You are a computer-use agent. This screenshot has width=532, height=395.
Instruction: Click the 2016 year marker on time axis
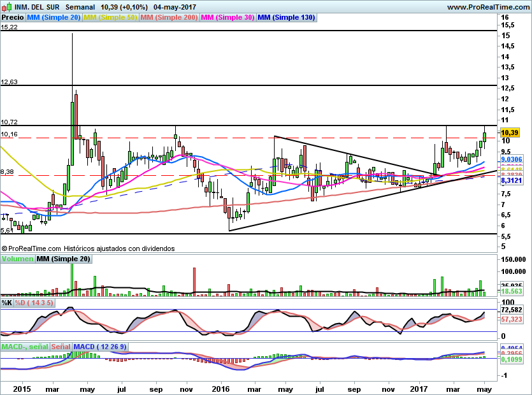(x=221, y=388)
